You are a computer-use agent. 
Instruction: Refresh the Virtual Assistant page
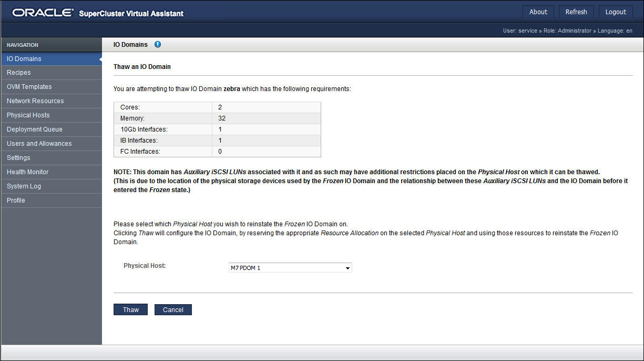576,11
